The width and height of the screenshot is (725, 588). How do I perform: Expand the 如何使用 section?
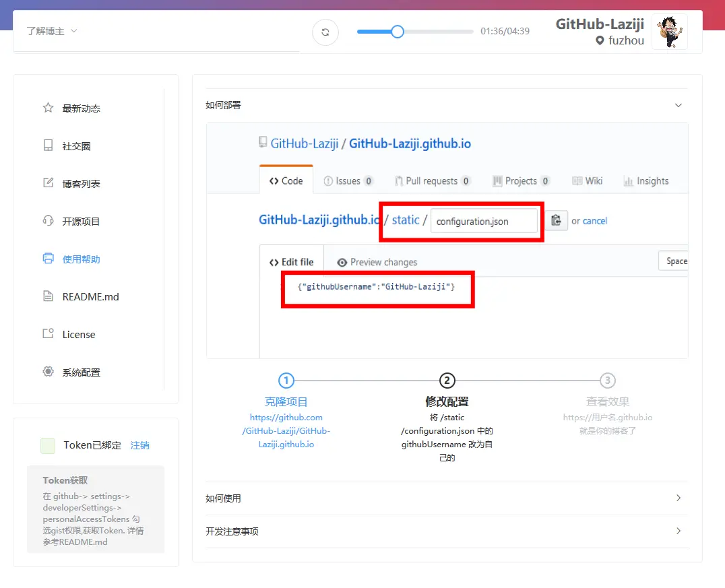click(x=447, y=498)
